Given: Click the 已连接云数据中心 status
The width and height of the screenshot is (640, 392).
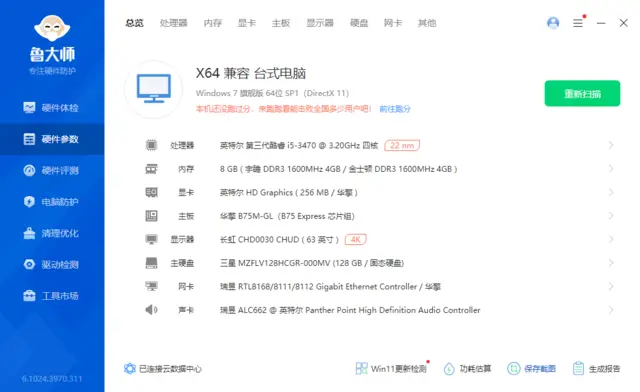Looking at the screenshot, I should tap(162, 369).
